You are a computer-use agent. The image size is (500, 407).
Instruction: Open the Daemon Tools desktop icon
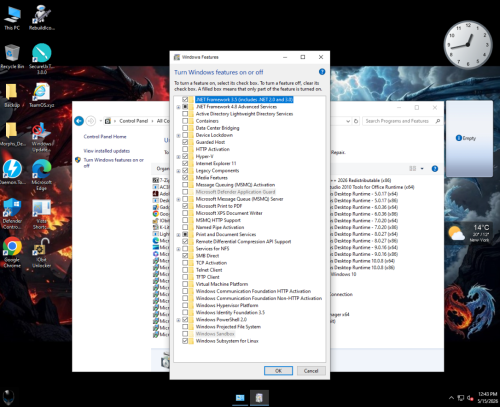[12, 172]
